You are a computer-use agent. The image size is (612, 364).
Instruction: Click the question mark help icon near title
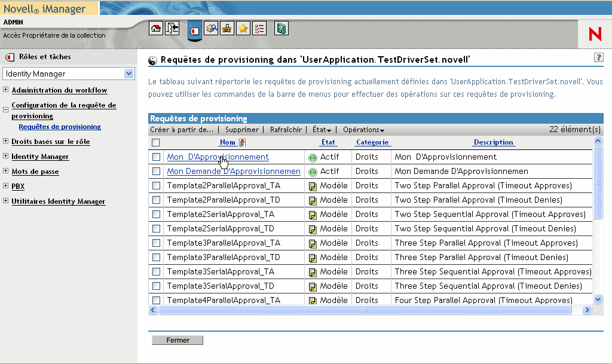(598, 57)
